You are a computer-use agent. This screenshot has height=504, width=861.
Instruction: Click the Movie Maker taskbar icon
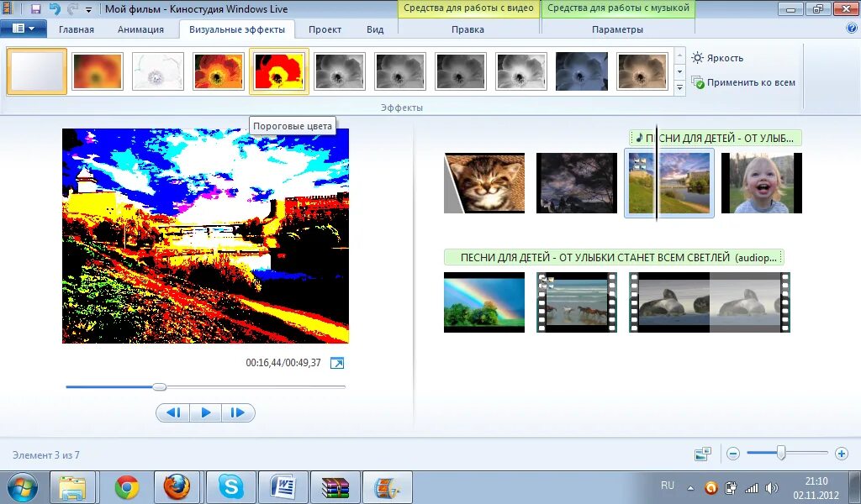click(388, 487)
